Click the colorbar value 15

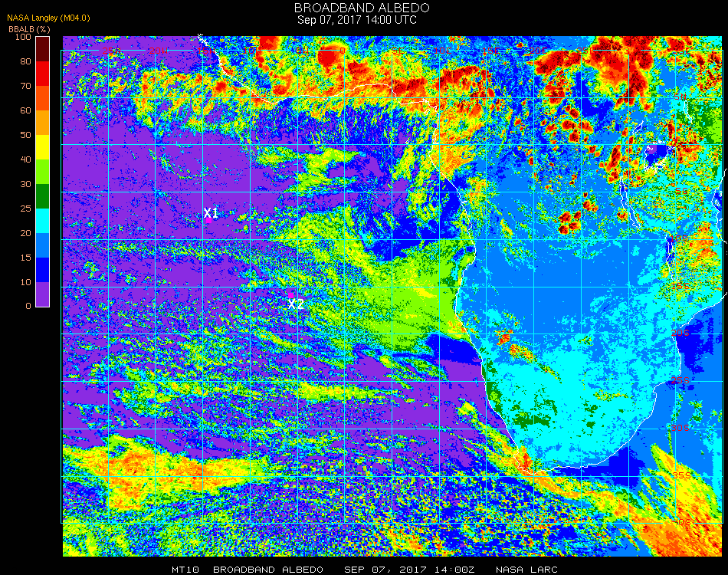click(x=25, y=258)
